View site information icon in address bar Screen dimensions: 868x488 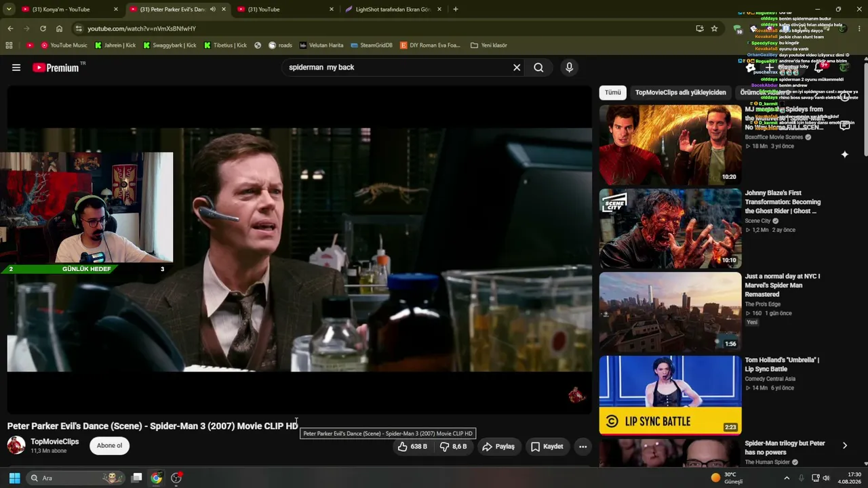(x=79, y=28)
